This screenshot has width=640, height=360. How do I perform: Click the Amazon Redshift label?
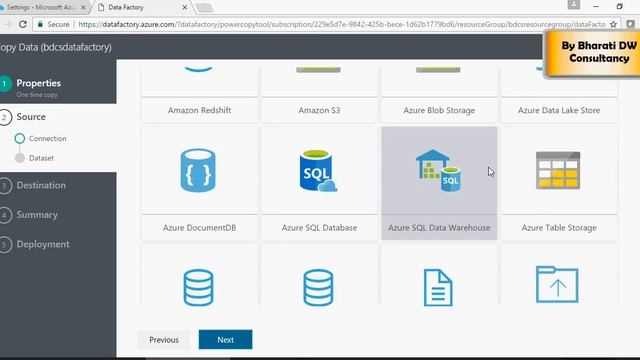click(x=199, y=110)
